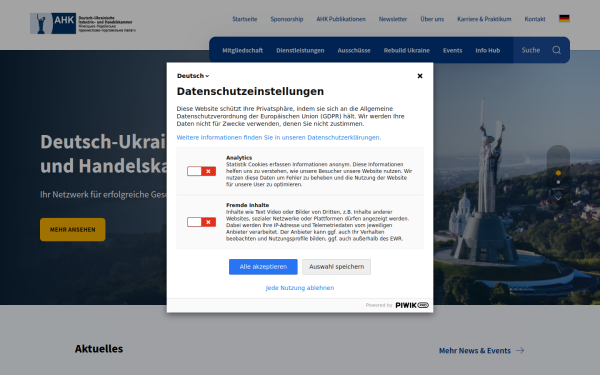Viewport: 600px width, 375px height.
Task: Open the Deutsch language dropdown
Action: coord(193,76)
